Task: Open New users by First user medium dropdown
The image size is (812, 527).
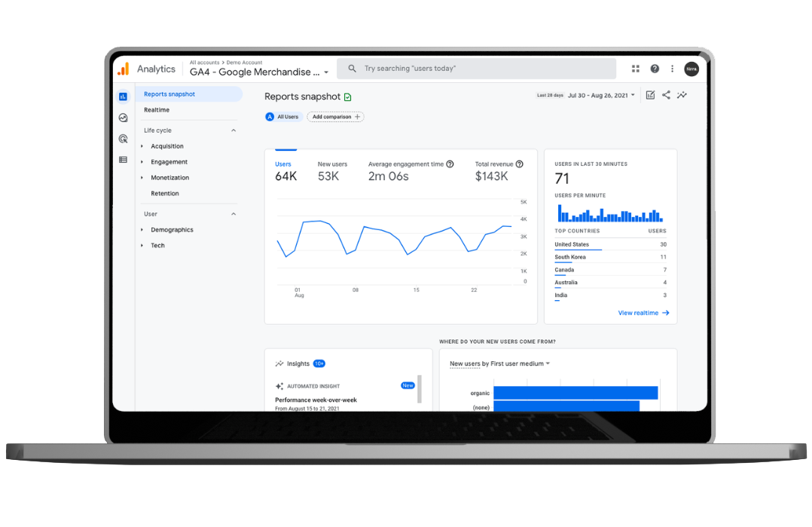Action: 499,363
